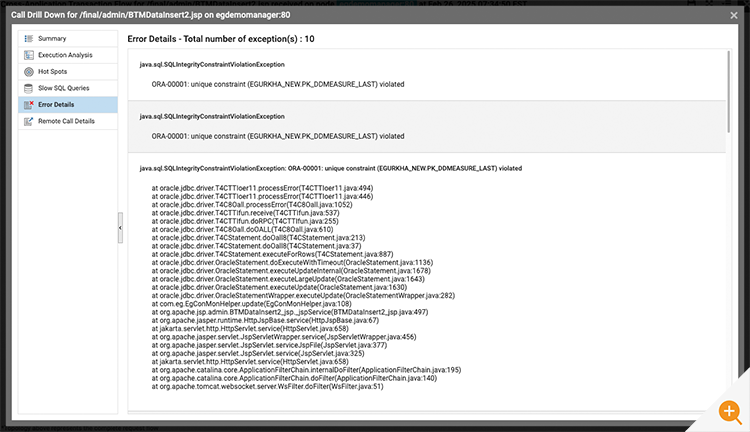
Task: Switch to Slow SQL Queries tab
Action: coord(68,88)
